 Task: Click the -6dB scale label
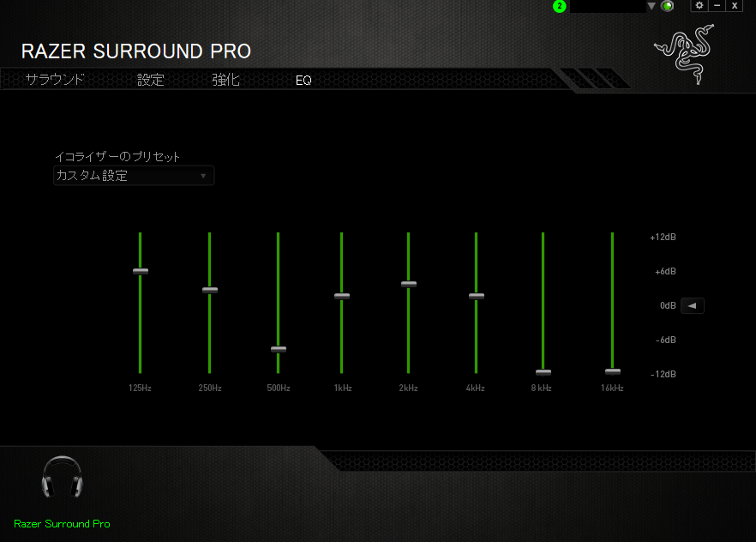click(x=666, y=340)
